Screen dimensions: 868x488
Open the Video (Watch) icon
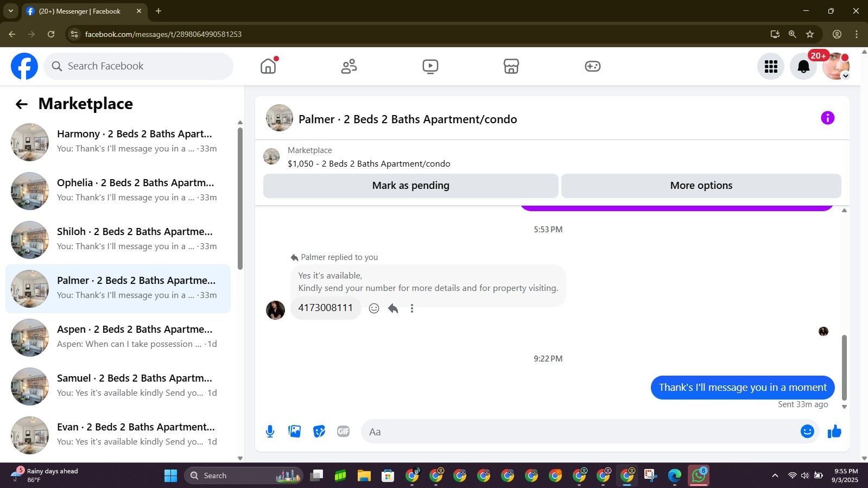[x=430, y=66]
